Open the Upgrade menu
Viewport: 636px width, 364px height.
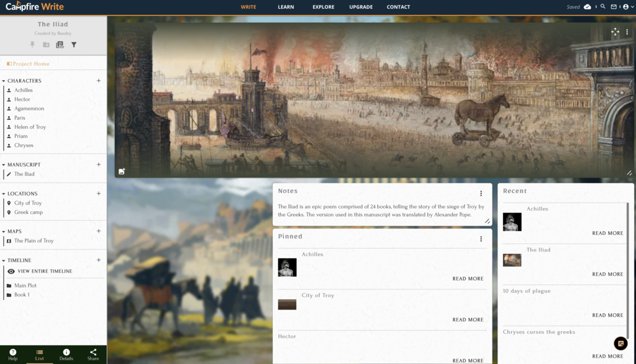pyautogui.click(x=361, y=7)
